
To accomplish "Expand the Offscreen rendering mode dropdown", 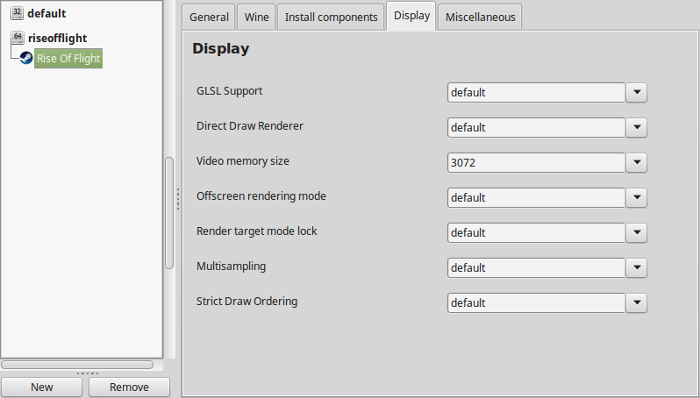I will (636, 198).
